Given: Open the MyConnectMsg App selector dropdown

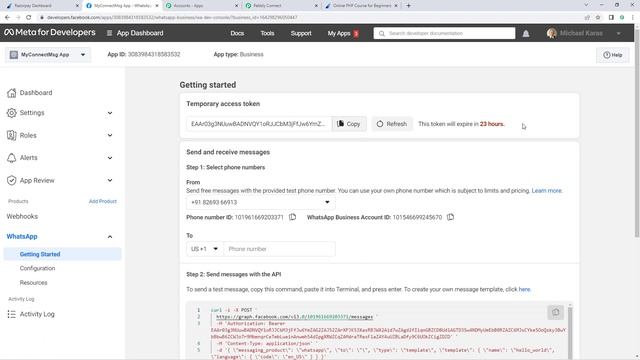Looking at the screenshot, I should pos(48,55).
